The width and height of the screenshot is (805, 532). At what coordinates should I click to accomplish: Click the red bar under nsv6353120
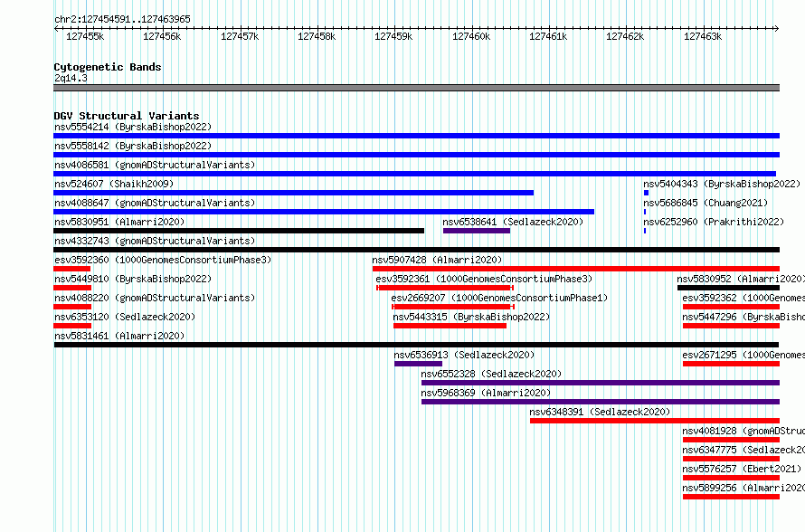pyautogui.click(x=72, y=326)
